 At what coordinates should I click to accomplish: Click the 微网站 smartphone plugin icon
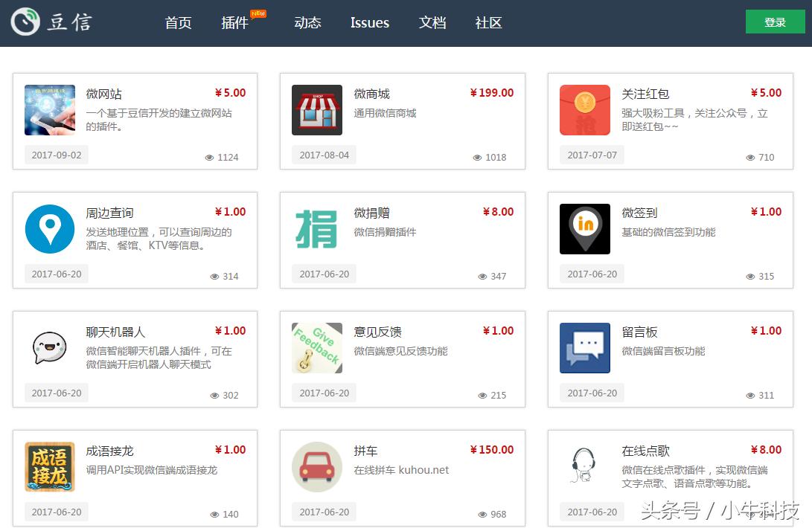[x=50, y=110]
